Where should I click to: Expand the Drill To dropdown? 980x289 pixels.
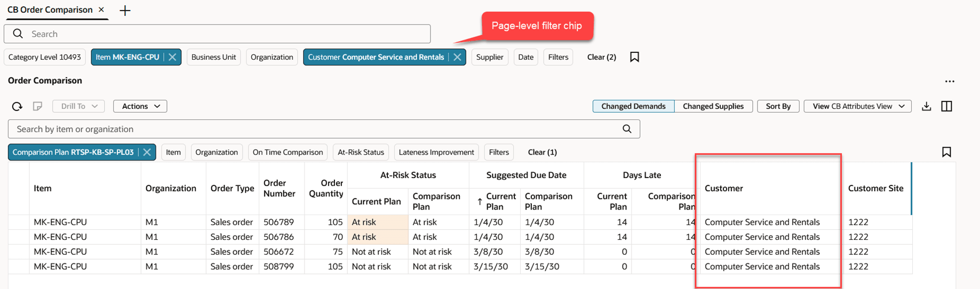[78, 106]
